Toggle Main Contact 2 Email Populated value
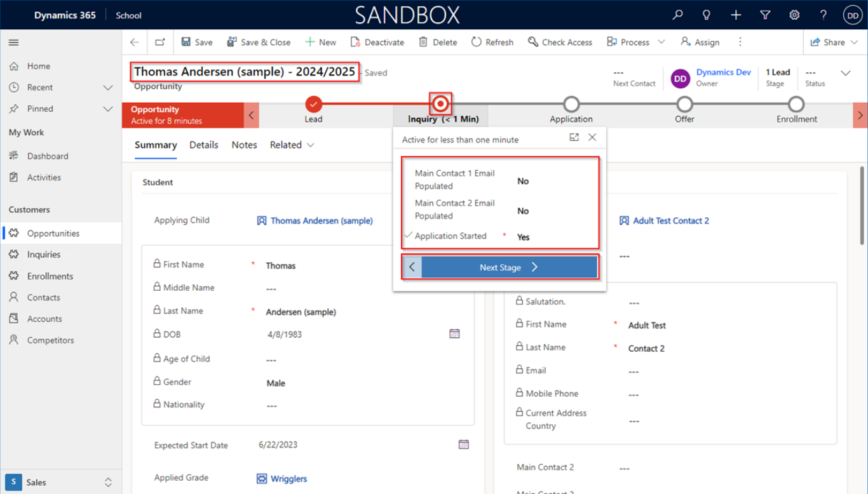Image resolution: width=868 pixels, height=494 pixels. (523, 211)
